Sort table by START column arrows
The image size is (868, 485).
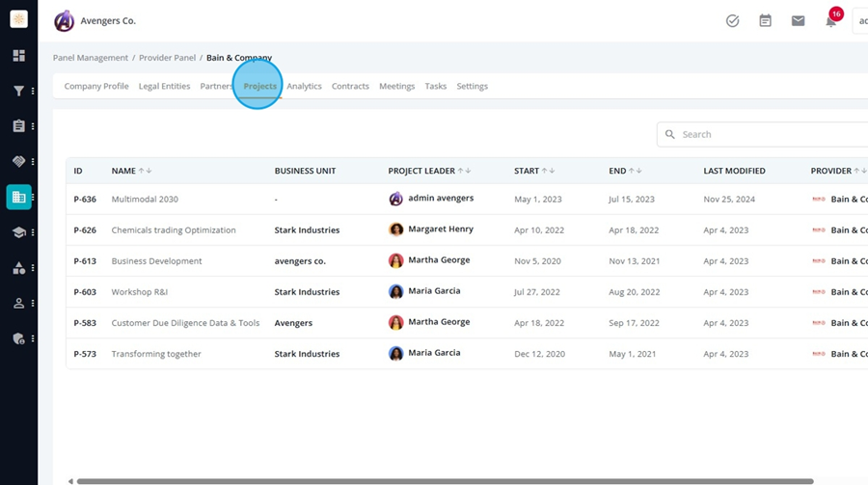548,171
